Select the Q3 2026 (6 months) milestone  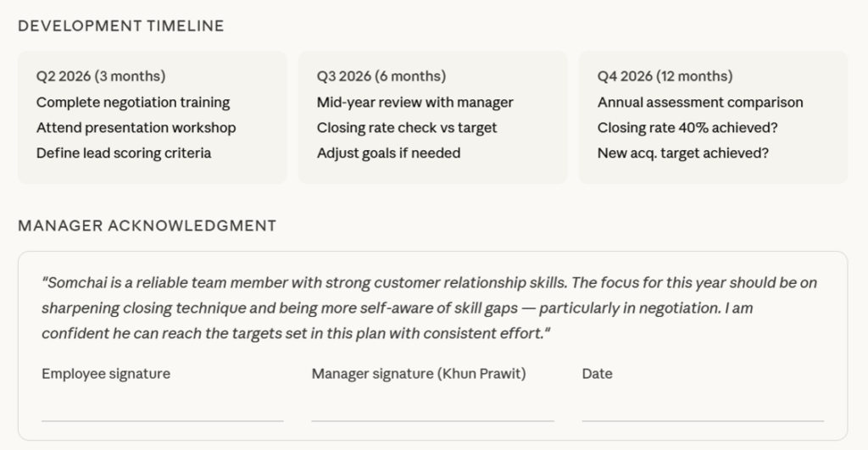[381, 76]
